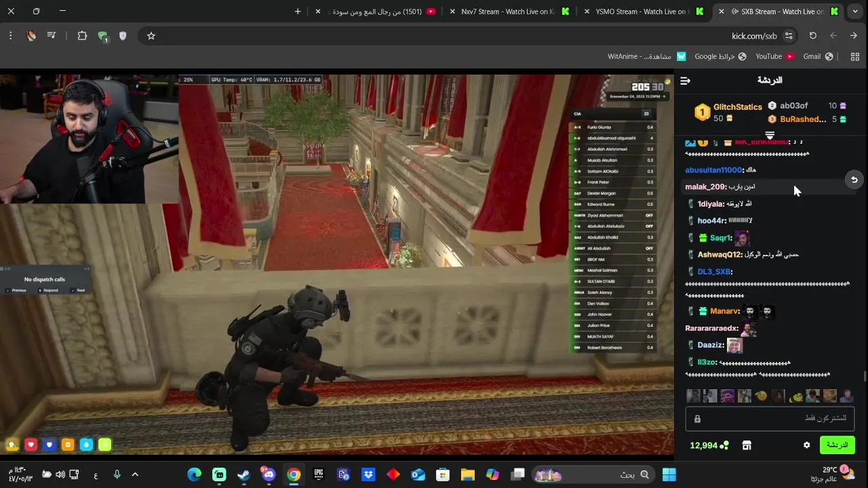Open the green extension with badge 1

(x=102, y=36)
